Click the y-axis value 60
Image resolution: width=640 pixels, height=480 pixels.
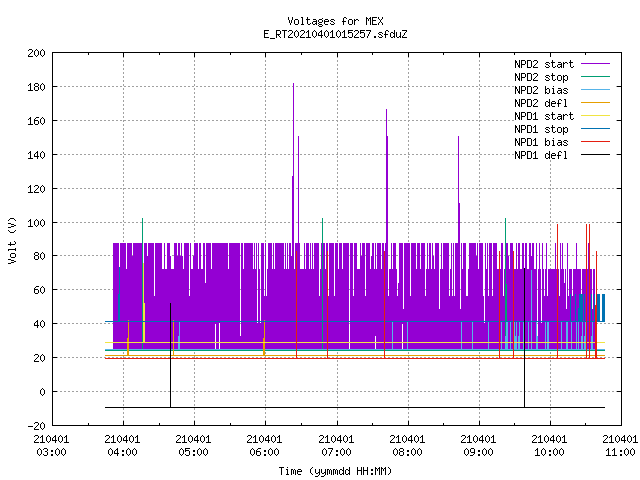(39, 290)
